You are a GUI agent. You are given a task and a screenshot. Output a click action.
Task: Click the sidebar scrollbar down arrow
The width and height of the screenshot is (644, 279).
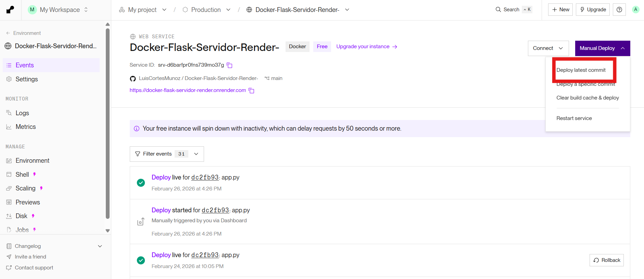[x=108, y=231]
